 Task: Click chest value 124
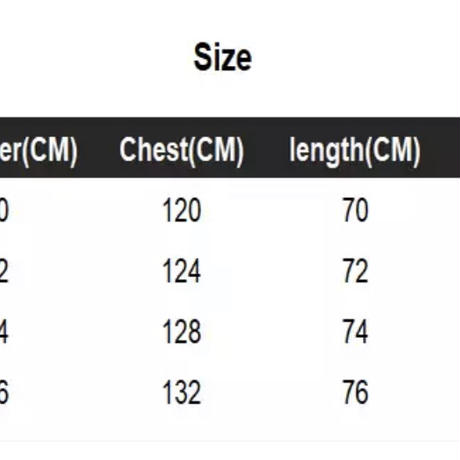coord(182,271)
